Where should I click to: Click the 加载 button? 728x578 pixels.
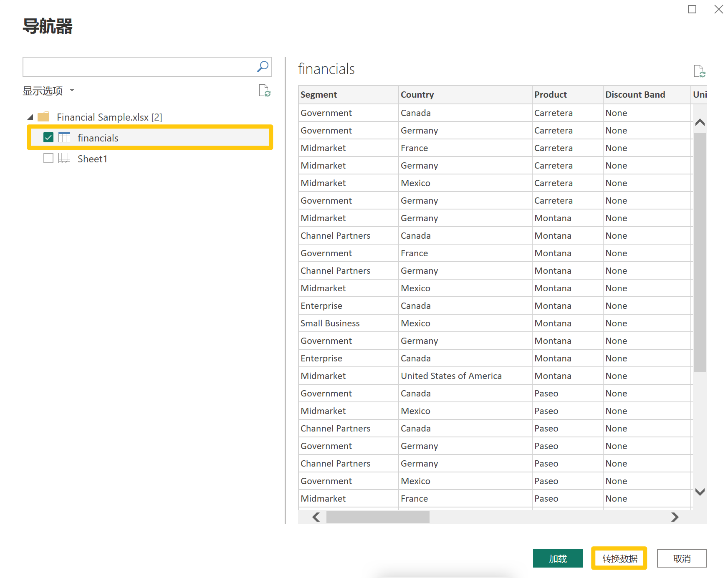pos(558,558)
